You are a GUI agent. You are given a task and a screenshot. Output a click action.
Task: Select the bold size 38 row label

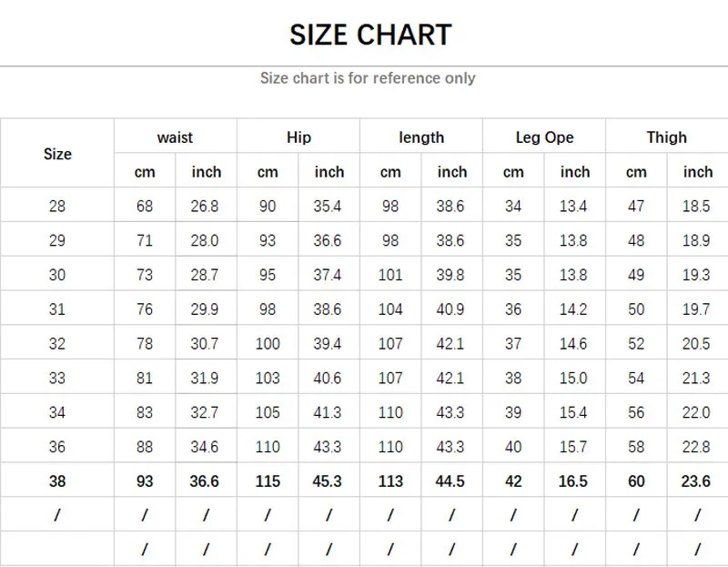(x=57, y=481)
